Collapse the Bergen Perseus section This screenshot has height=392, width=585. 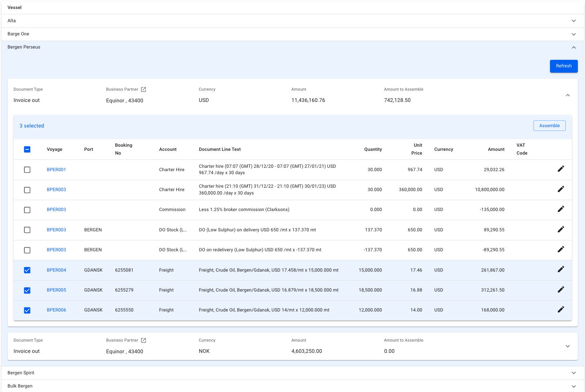click(573, 47)
